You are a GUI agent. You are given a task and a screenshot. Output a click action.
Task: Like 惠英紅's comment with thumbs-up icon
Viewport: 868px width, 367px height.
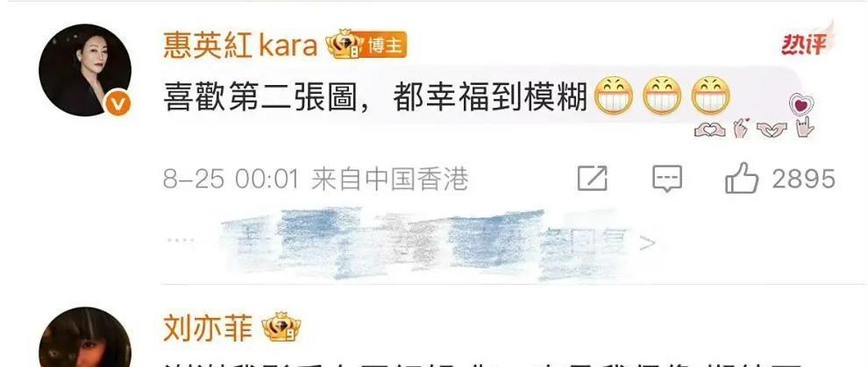point(742,178)
